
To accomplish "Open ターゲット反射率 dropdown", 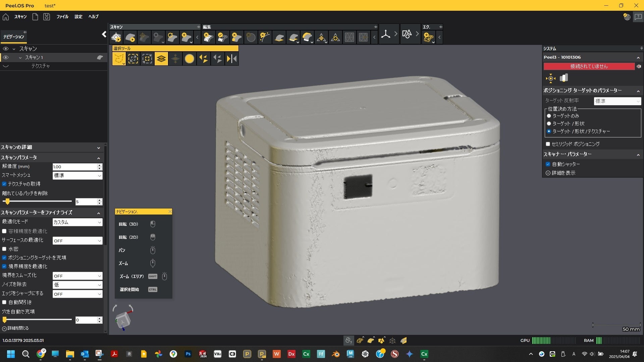I will (x=617, y=101).
